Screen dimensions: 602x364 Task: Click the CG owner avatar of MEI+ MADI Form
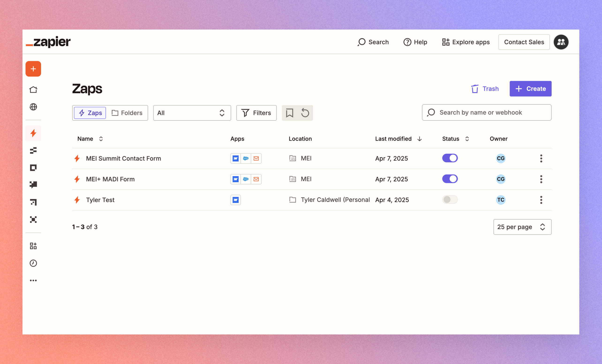(500, 179)
